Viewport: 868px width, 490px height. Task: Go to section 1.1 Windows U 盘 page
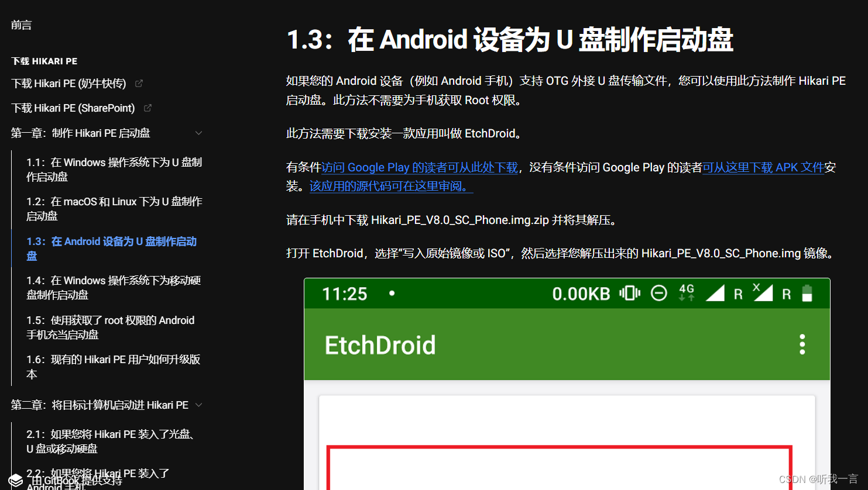[x=114, y=170]
